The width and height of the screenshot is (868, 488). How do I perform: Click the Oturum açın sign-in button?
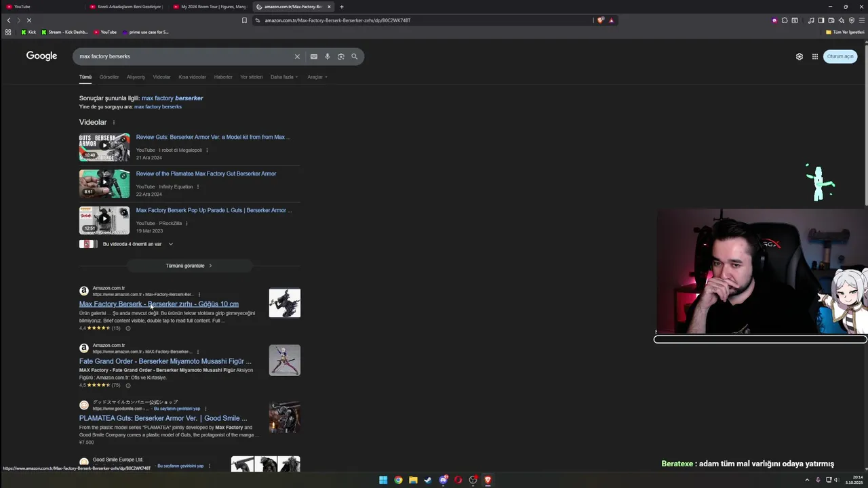840,56
